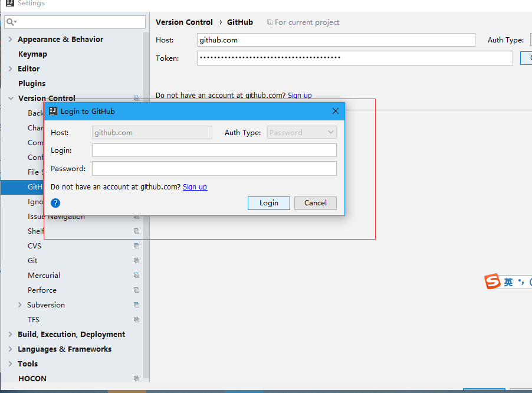Image resolution: width=532 pixels, height=393 pixels.
Task: Click the For current project icon in header
Action: click(270, 22)
